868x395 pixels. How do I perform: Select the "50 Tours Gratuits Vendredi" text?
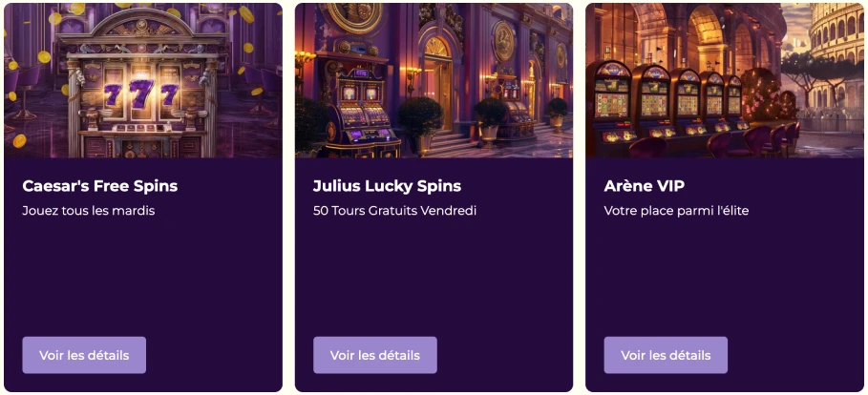[394, 211]
